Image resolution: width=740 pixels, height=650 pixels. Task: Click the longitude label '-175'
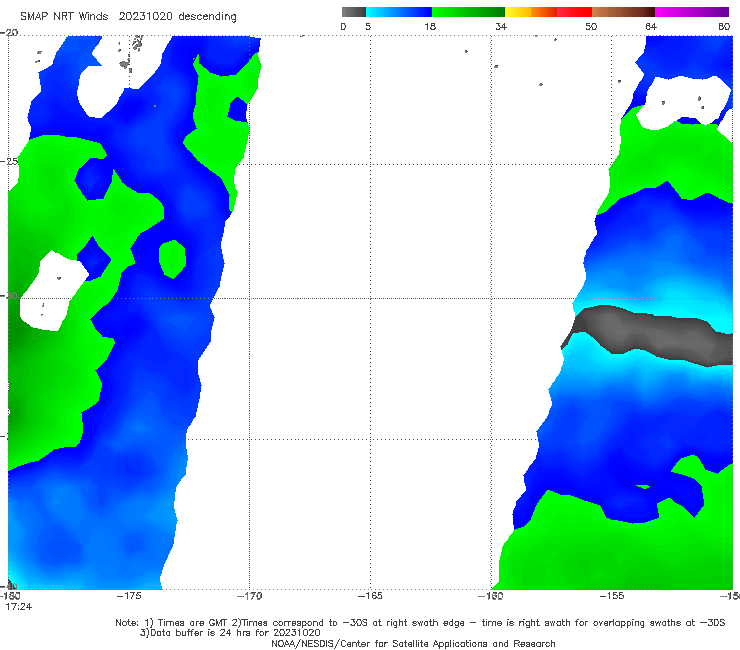pyautogui.click(x=129, y=596)
